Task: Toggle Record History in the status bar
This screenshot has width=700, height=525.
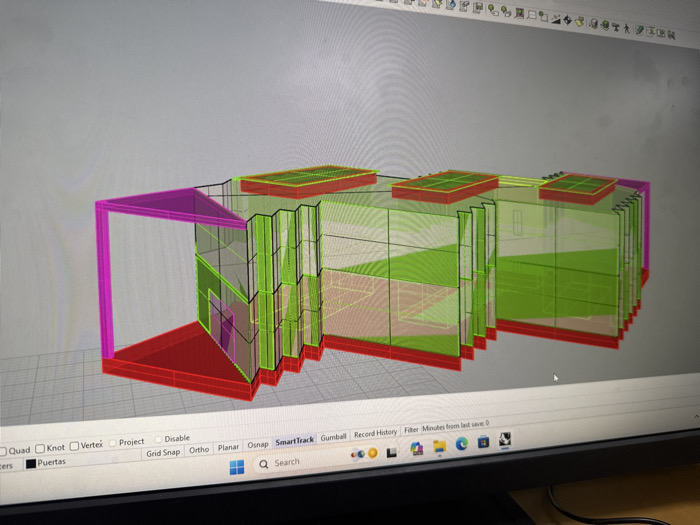Action: pos(375,433)
